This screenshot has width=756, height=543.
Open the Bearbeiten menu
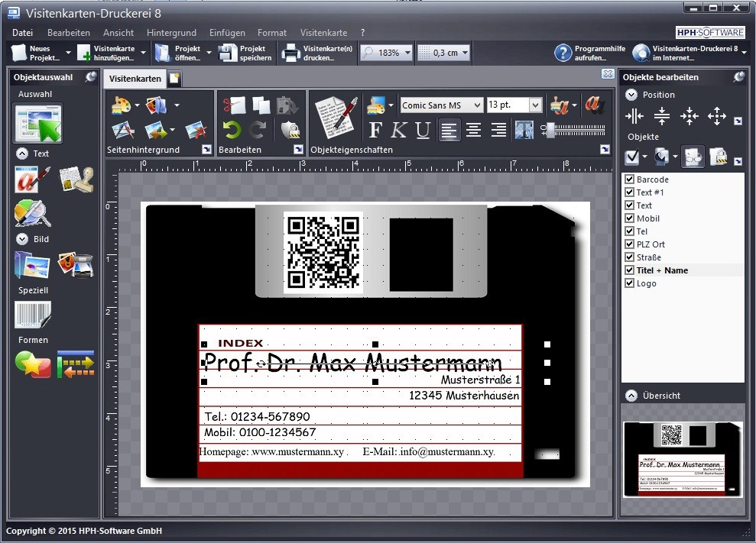tap(69, 33)
